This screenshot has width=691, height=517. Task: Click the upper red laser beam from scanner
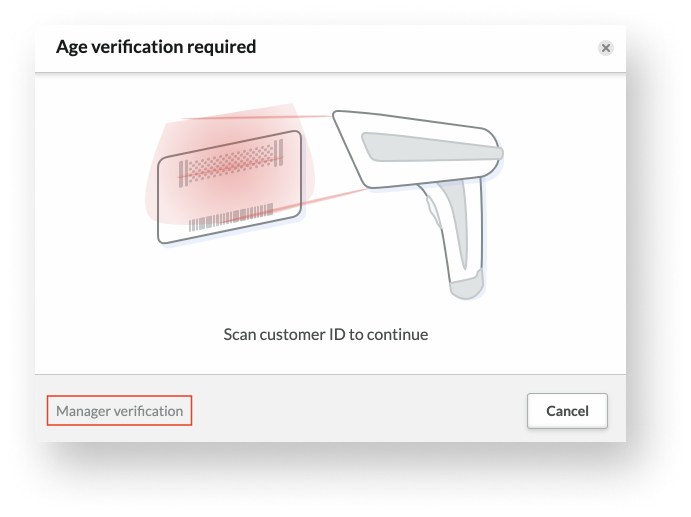point(258,117)
